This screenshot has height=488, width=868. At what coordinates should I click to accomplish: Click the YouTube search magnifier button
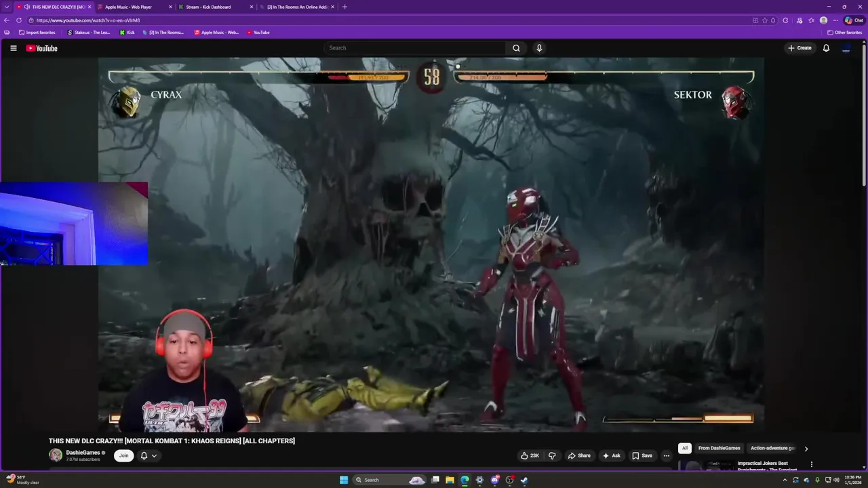pyautogui.click(x=516, y=48)
